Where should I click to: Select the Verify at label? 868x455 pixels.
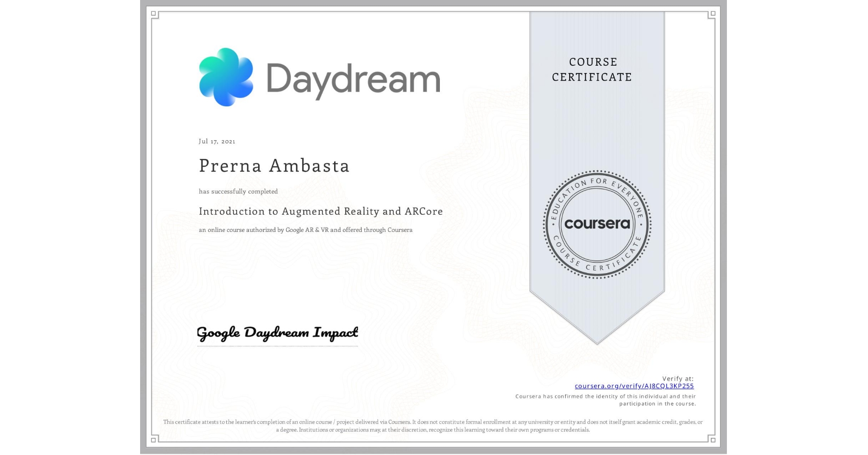[x=679, y=378]
